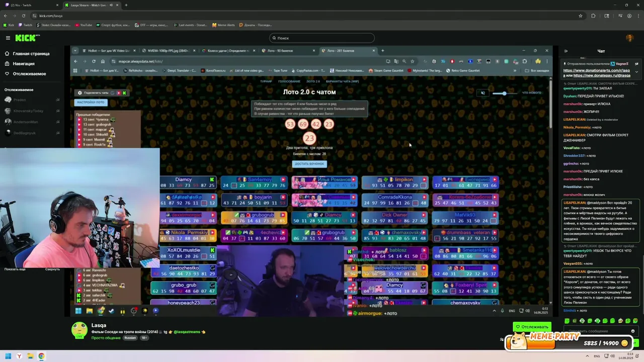The width and height of the screenshot is (644, 362).
Task: Open the Windows Start button
Action: pyautogui.click(x=8, y=356)
